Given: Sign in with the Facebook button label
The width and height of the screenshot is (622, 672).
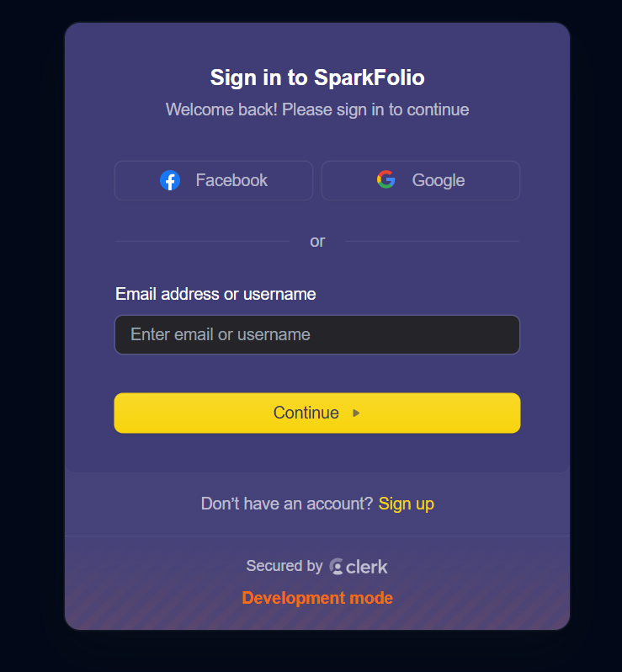Looking at the screenshot, I should point(231,180).
